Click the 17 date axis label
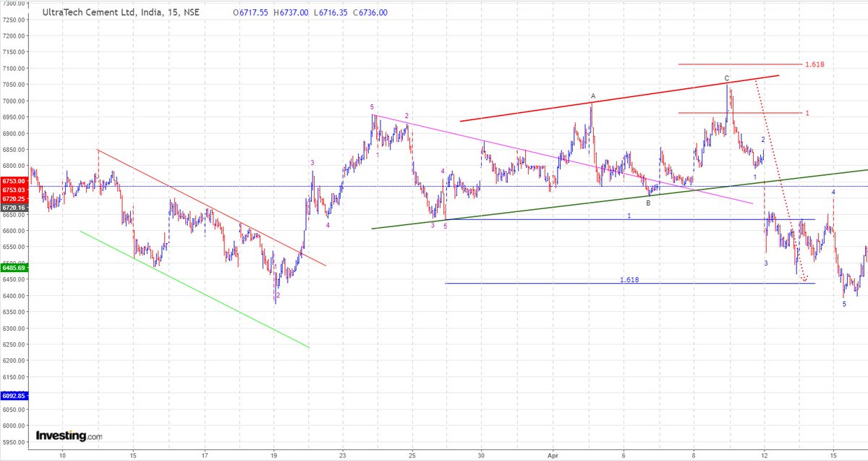 point(205,456)
